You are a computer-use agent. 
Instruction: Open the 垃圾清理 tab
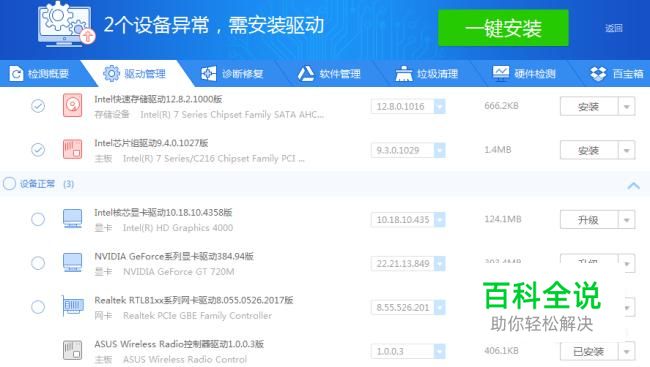tap(427, 74)
